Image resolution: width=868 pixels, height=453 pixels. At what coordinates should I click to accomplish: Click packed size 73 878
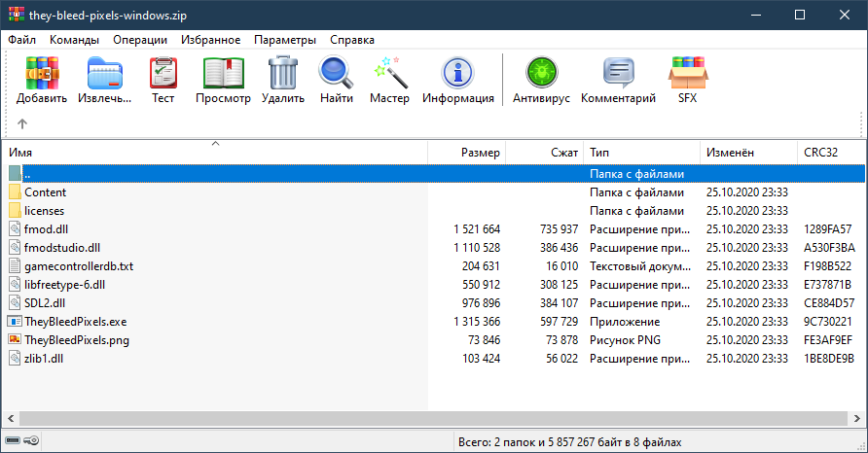point(561,340)
